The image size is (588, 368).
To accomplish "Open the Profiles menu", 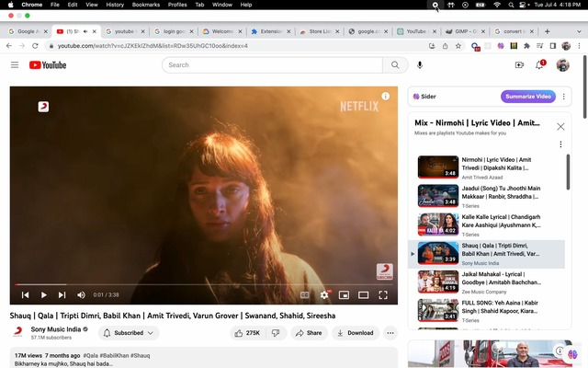I will [x=177, y=5].
